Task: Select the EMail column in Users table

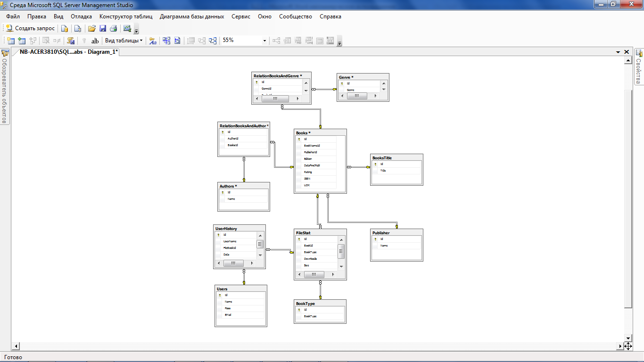Action: (x=240, y=314)
